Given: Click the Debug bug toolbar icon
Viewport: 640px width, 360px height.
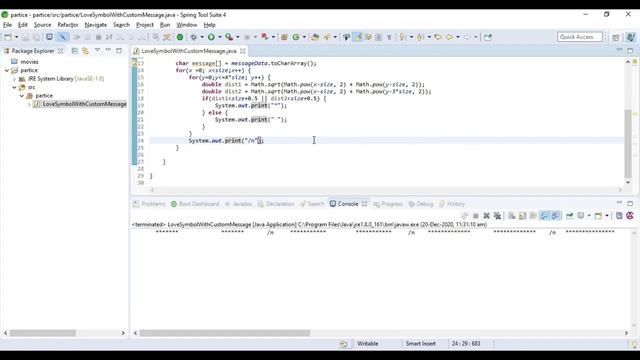Looking at the screenshot, I should click(x=193, y=37).
